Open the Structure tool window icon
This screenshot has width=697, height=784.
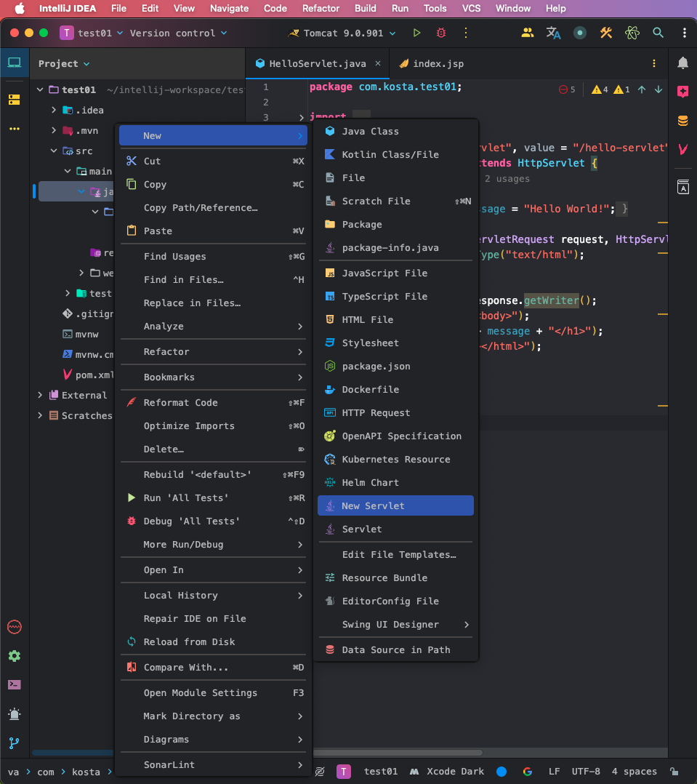pyautogui.click(x=15, y=100)
